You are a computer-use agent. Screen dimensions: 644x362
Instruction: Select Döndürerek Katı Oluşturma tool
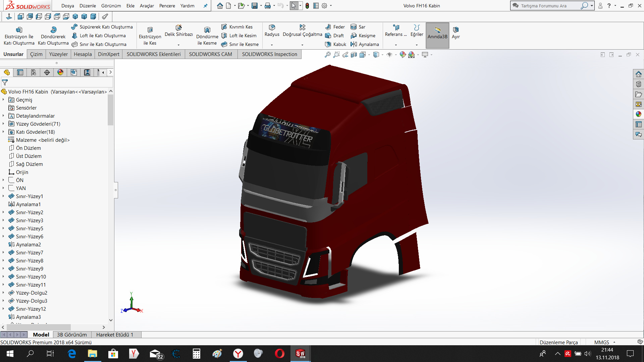point(53,36)
